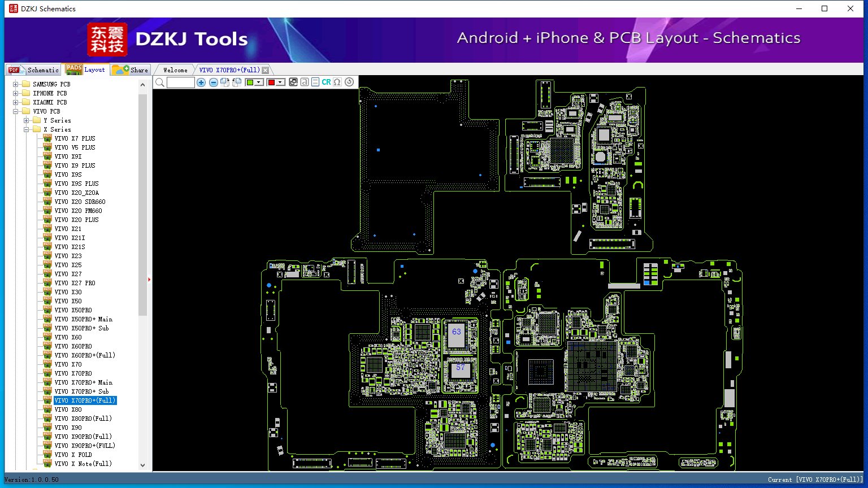Open the VIVO X Note(Full) layout
868x488 pixels.
83,464
